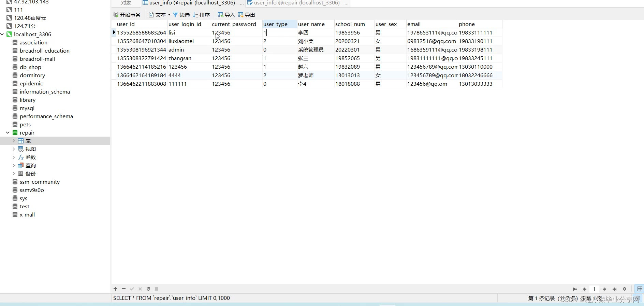This screenshot has width=644, height=306.
Task: Select the zhangsan login id cell
Action: [189, 58]
